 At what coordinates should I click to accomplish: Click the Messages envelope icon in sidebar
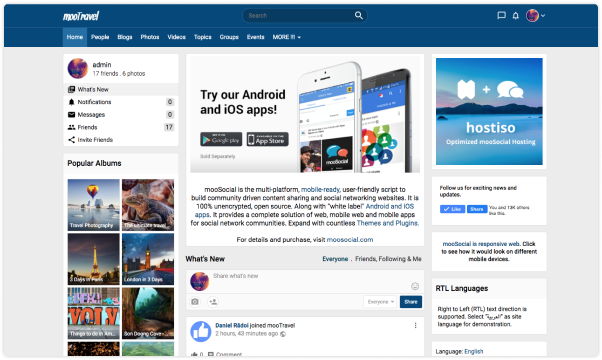pos(71,115)
